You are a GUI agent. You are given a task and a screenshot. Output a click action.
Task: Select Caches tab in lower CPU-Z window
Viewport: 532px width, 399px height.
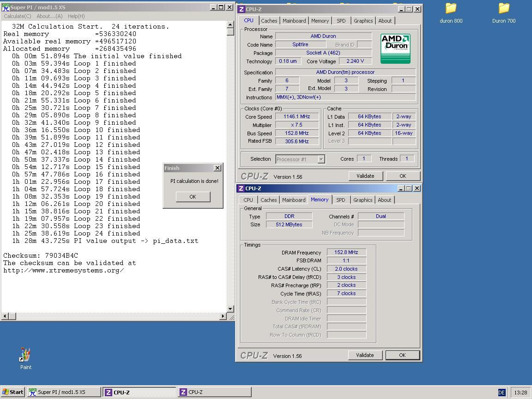268,200
